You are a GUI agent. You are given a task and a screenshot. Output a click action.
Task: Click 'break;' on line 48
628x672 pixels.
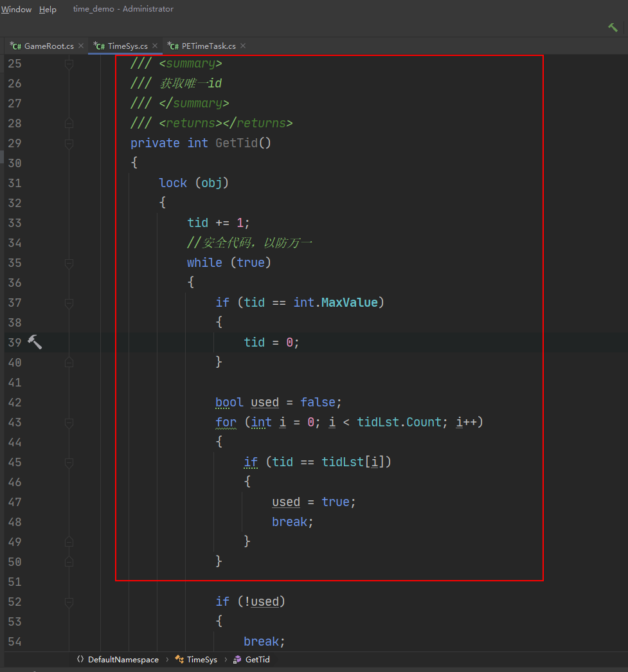tap(293, 522)
